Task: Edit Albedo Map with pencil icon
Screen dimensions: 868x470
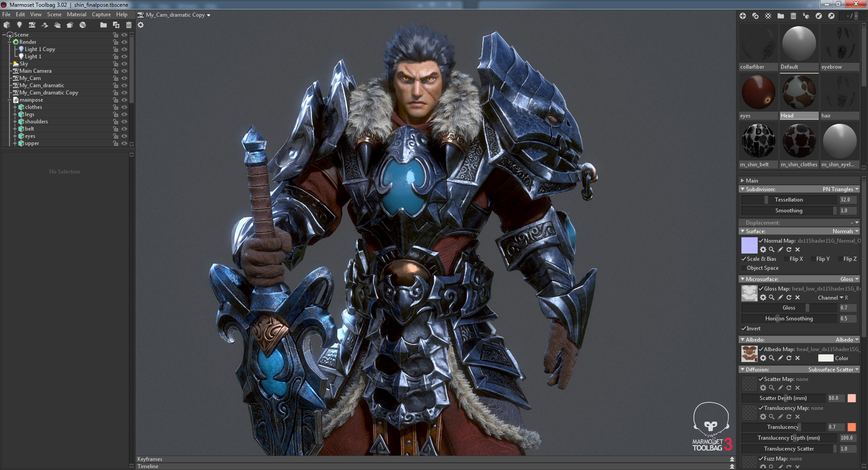Action: pos(780,358)
